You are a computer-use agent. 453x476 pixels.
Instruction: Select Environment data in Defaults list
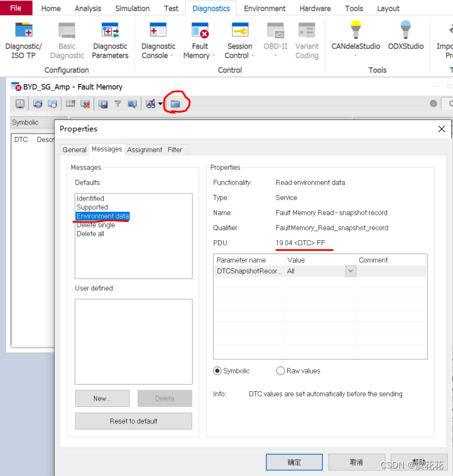(103, 216)
